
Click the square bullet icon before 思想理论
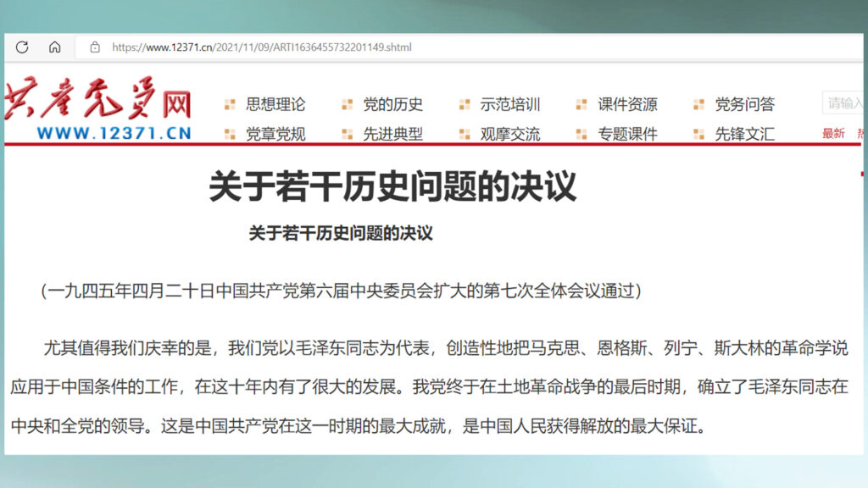[230, 105]
